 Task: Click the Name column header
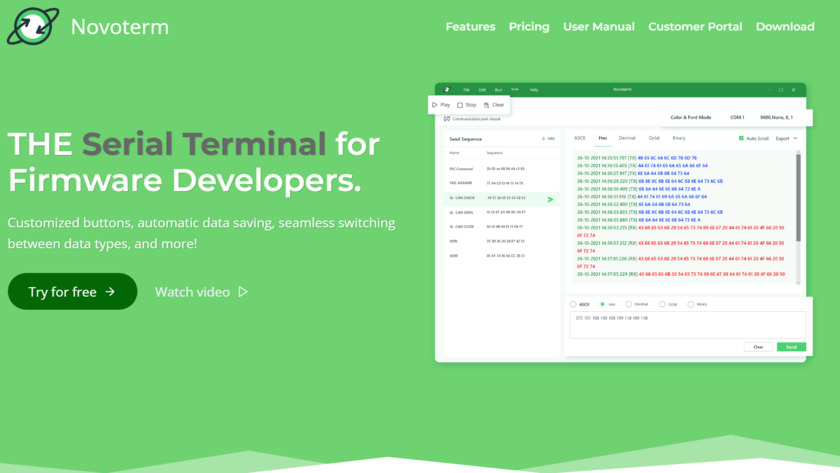454,153
